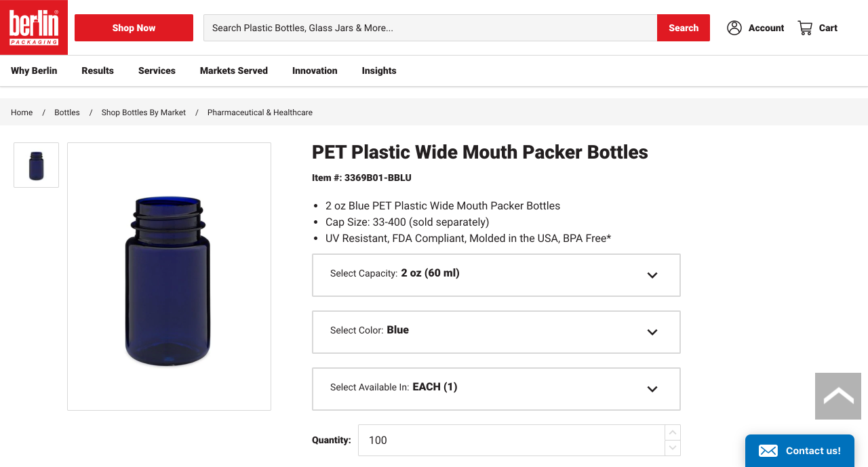Image resolution: width=868 pixels, height=467 pixels.
Task: Click into the Quantity input field
Action: click(x=511, y=441)
